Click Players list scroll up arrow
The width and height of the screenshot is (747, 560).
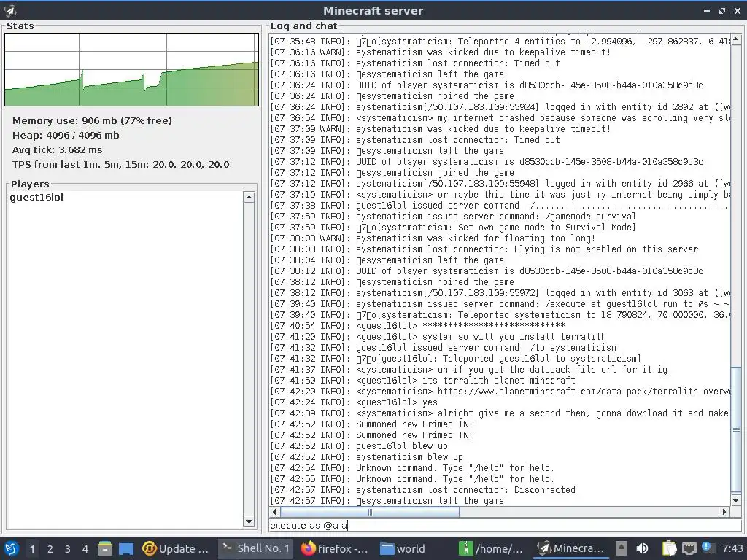tap(249, 197)
